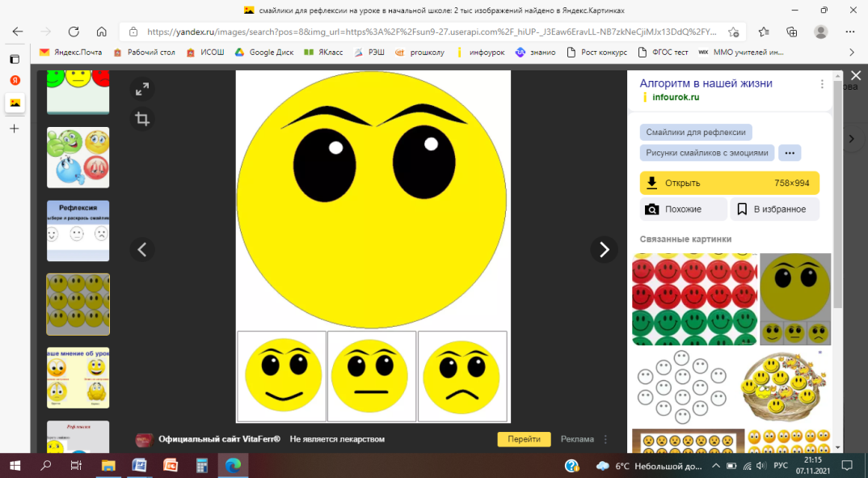Go to the next image arrow
The image size is (868, 478).
point(603,249)
